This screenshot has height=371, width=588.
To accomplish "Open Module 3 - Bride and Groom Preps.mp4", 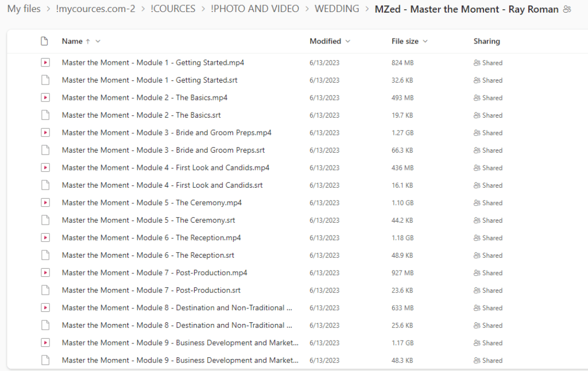I will pyautogui.click(x=167, y=133).
